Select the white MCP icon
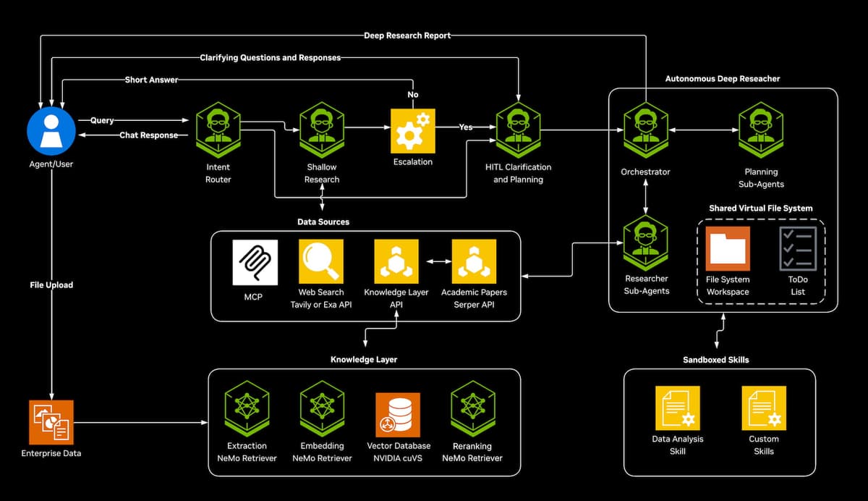This screenshot has width=868, height=501. pyautogui.click(x=254, y=262)
